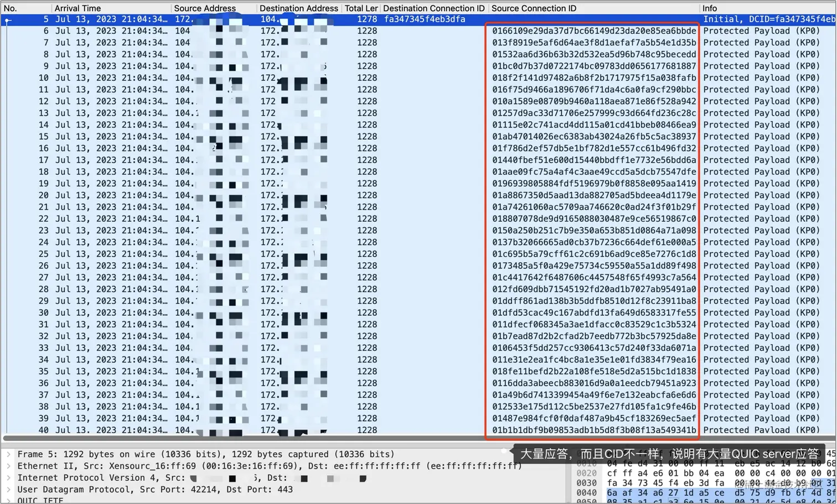Screen dimensions: 837x504
Task: Click the Info column header
Action: point(768,8)
